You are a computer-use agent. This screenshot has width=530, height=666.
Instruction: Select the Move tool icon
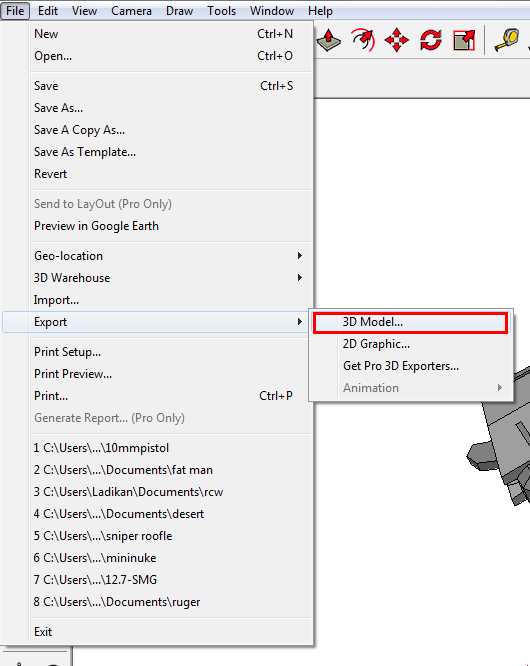tap(397, 40)
